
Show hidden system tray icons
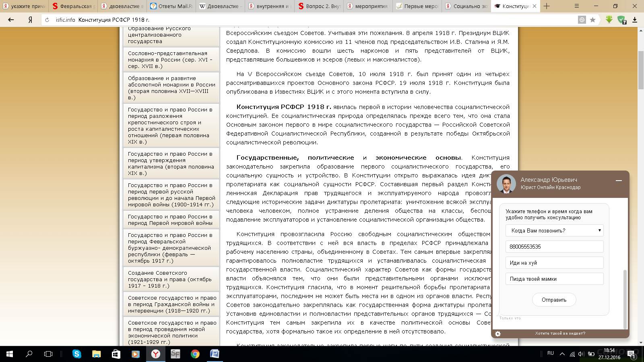562,354
